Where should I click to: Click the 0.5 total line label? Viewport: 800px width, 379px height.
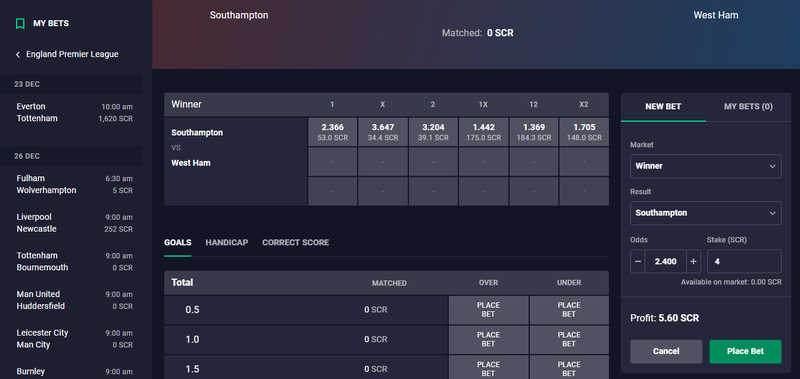point(192,310)
